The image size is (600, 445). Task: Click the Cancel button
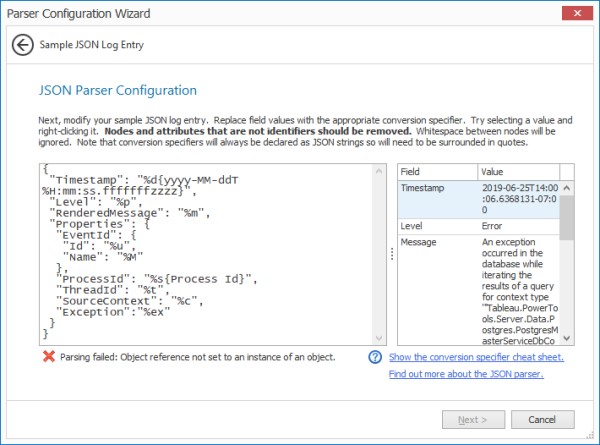click(x=542, y=420)
